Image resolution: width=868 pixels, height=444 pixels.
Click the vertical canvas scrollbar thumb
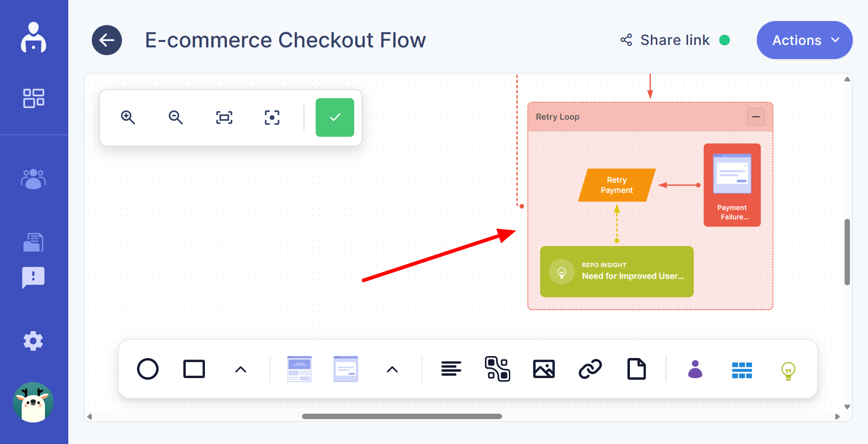848,252
